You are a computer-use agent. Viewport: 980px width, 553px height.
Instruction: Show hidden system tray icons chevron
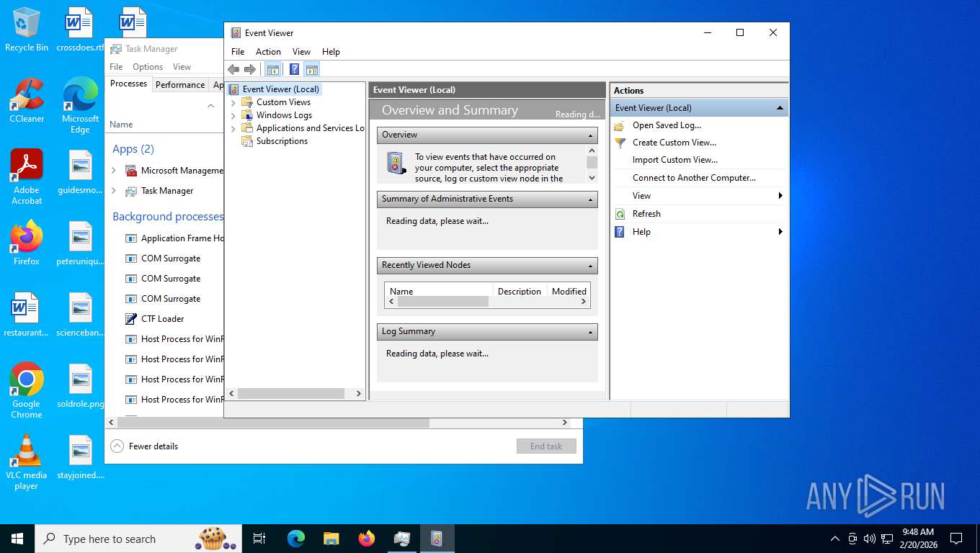[x=835, y=539]
